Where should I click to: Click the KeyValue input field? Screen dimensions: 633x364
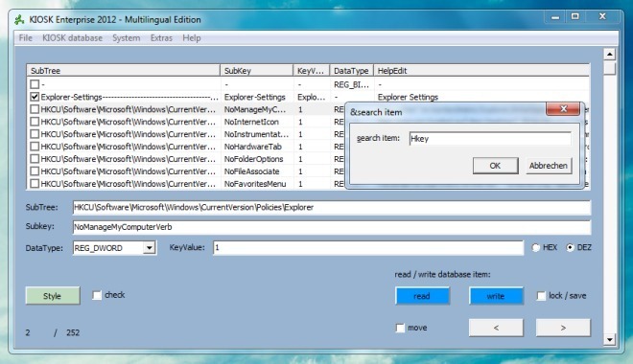(368, 247)
